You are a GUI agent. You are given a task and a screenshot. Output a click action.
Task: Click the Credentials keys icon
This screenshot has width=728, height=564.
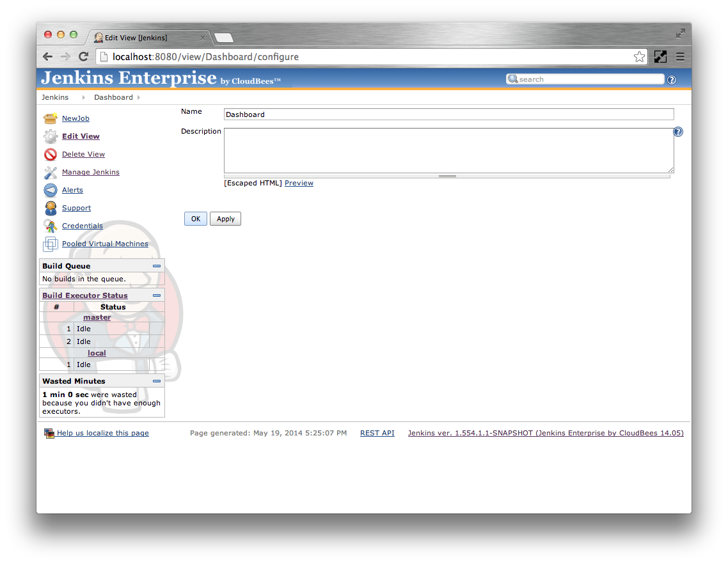pyautogui.click(x=50, y=226)
